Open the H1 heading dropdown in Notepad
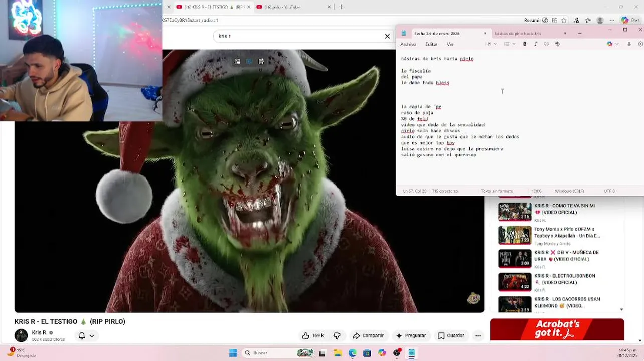The width and height of the screenshot is (644, 361). pyautogui.click(x=491, y=44)
